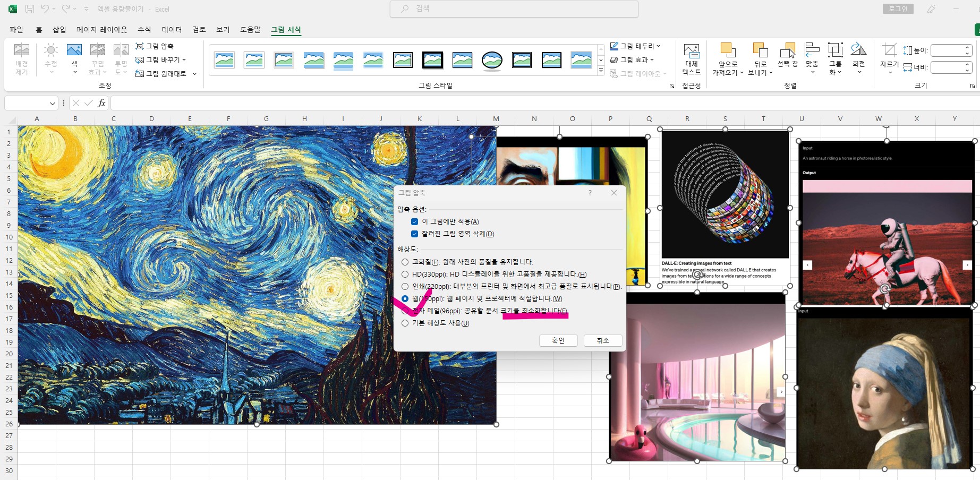This screenshot has height=480, width=980.
Task: Select the oval picture style thumbnail
Action: 492,60
